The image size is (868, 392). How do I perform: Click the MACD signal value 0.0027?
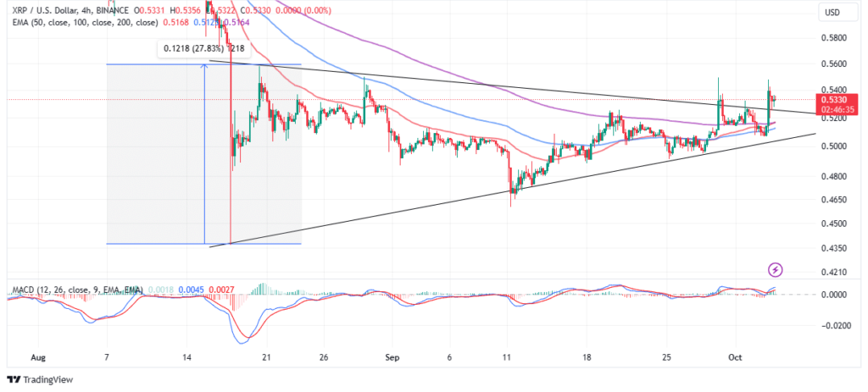(214, 291)
